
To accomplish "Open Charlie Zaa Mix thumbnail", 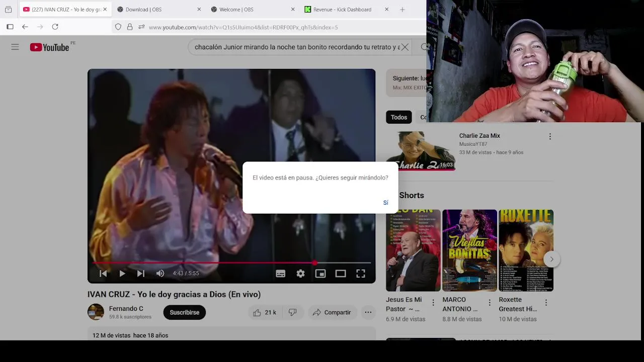I will point(421,151).
